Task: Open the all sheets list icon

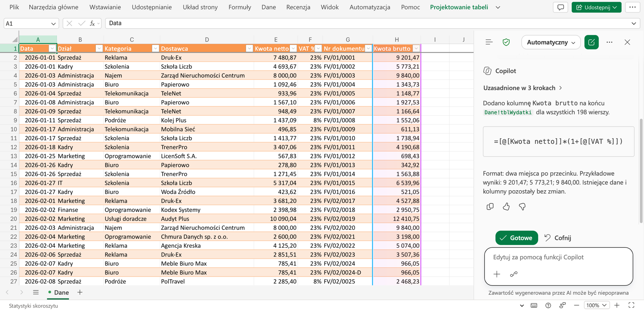Action: coord(36,292)
